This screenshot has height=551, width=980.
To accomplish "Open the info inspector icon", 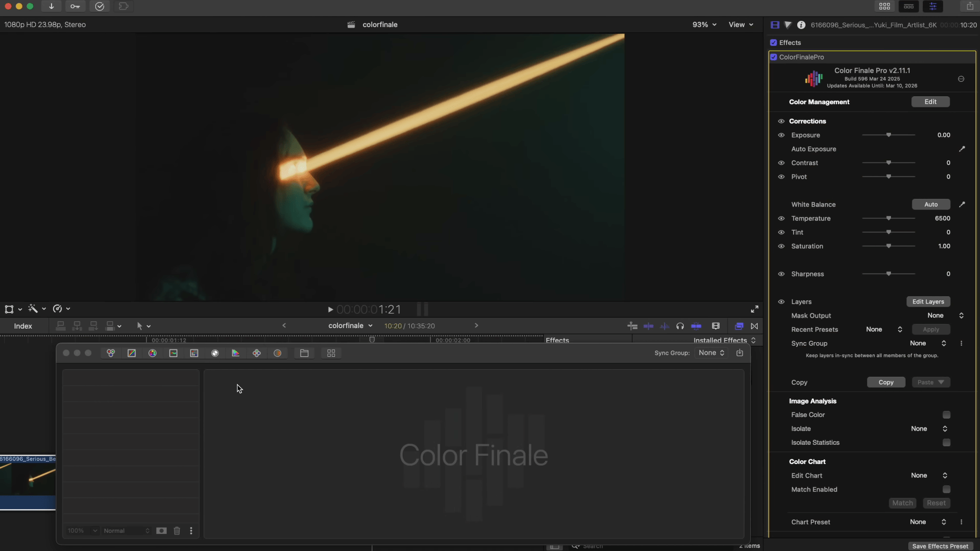I will (x=801, y=24).
